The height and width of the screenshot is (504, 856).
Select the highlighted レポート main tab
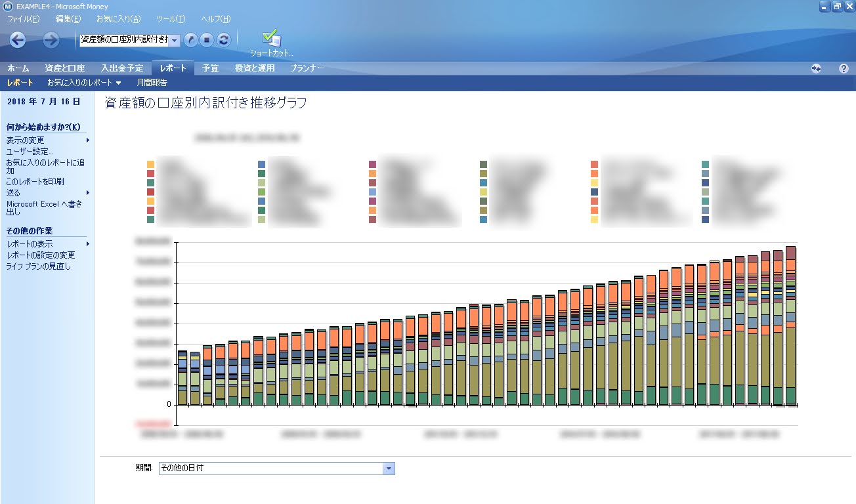[x=173, y=68]
